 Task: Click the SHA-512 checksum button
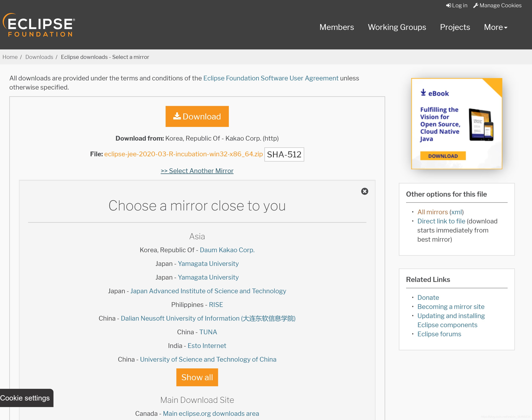[x=284, y=154]
